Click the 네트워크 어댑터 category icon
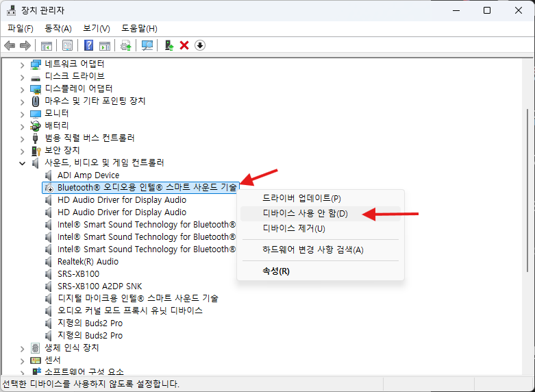The height and width of the screenshot is (392, 535). tap(36, 64)
